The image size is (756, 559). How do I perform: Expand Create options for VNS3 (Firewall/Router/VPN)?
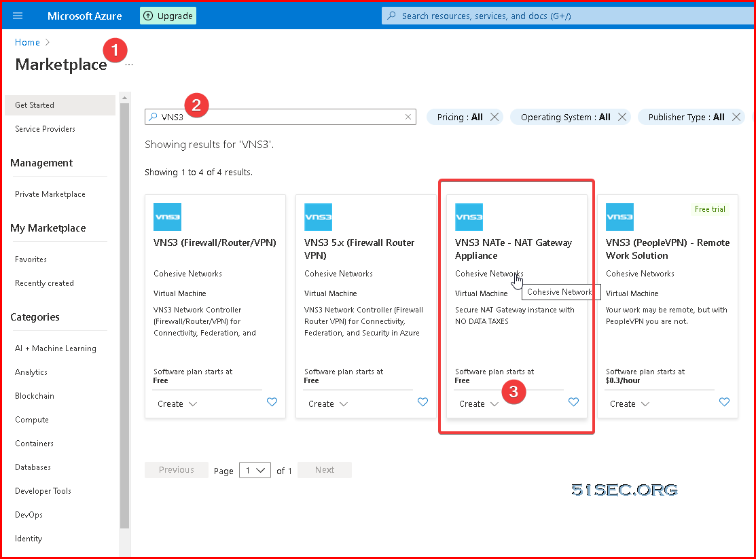point(193,403)
